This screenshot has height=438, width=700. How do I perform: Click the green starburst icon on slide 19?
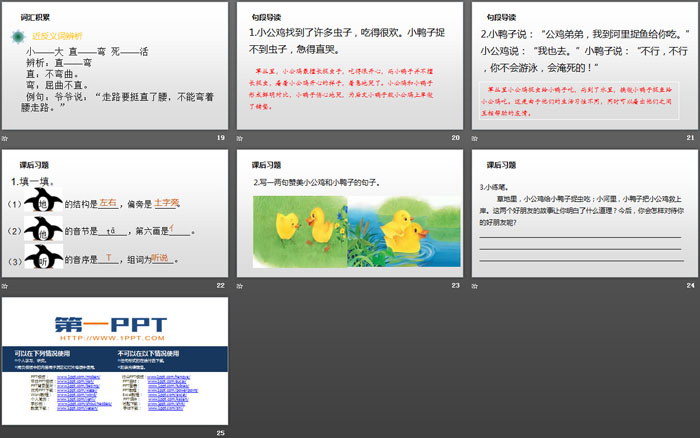pyautogui.click(x=19, y=37)
